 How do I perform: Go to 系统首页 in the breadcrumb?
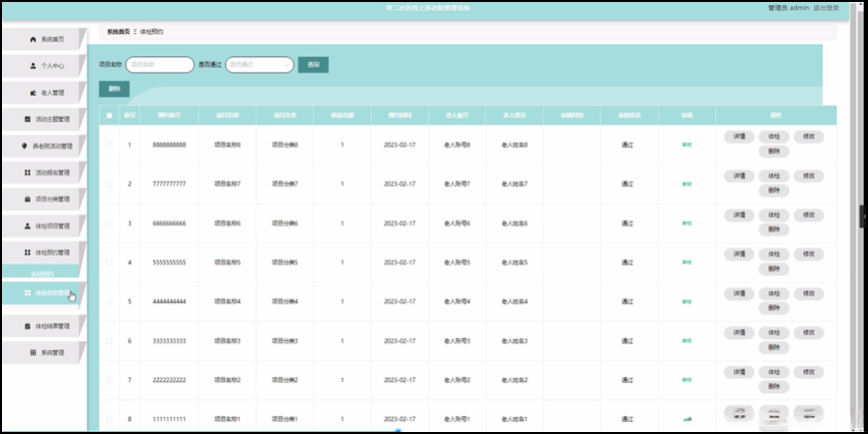[x=119, y=32]
